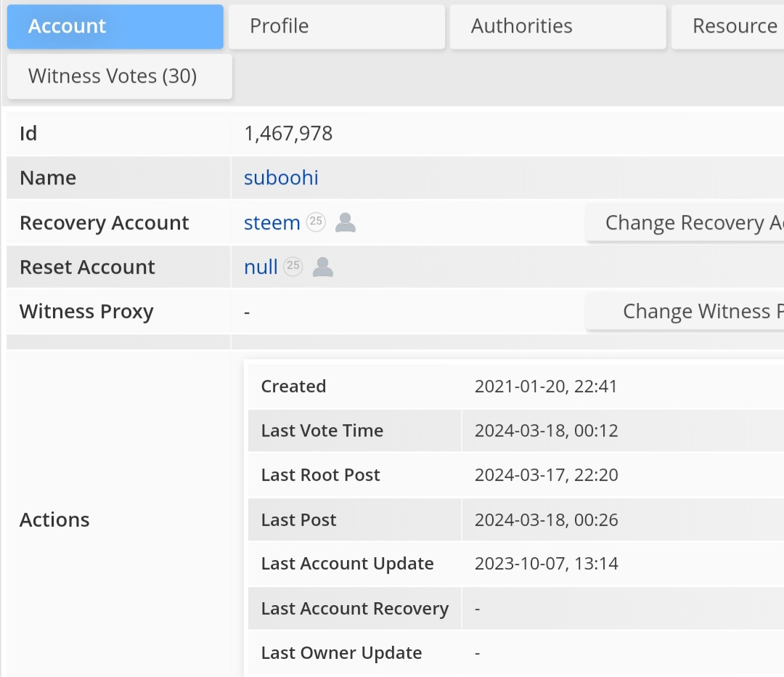Select the Resource tab

coord(728,27)
